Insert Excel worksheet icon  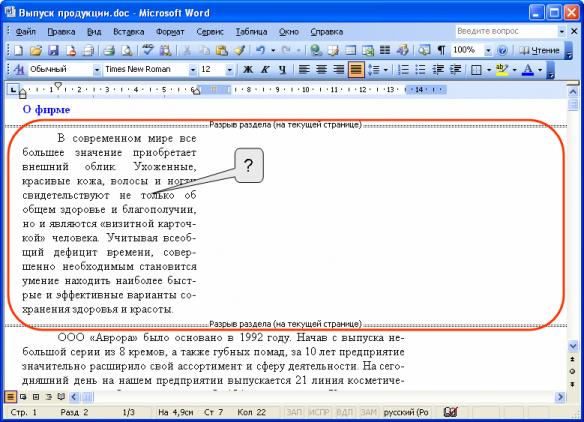click(x=368, y=50)
